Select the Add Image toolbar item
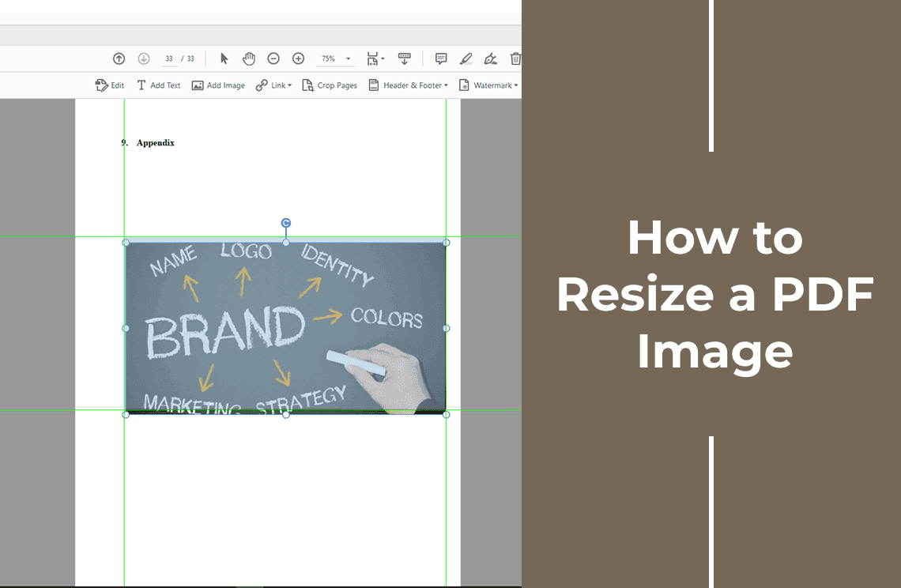The image size is (901, 588). click(219, 85)
